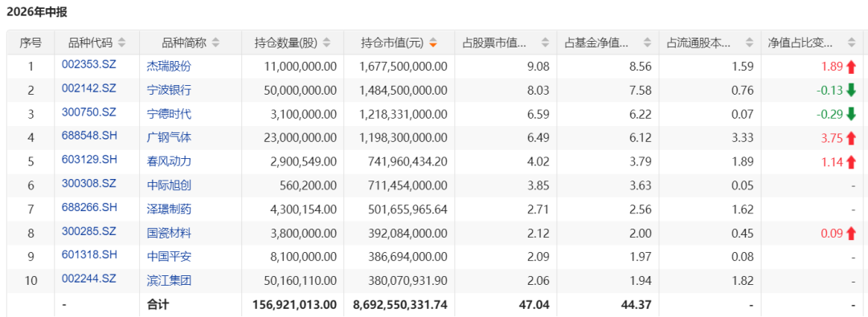The height and width of the screenshot is (317, 868).
Task: Select total shares 156,921,013.00
Action: click(294, 305)
